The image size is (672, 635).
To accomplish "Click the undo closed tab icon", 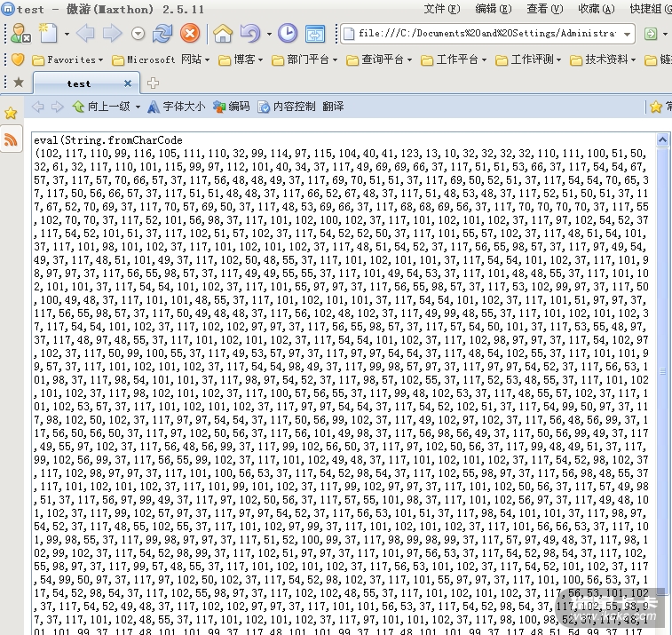I will tap(250, 34).
